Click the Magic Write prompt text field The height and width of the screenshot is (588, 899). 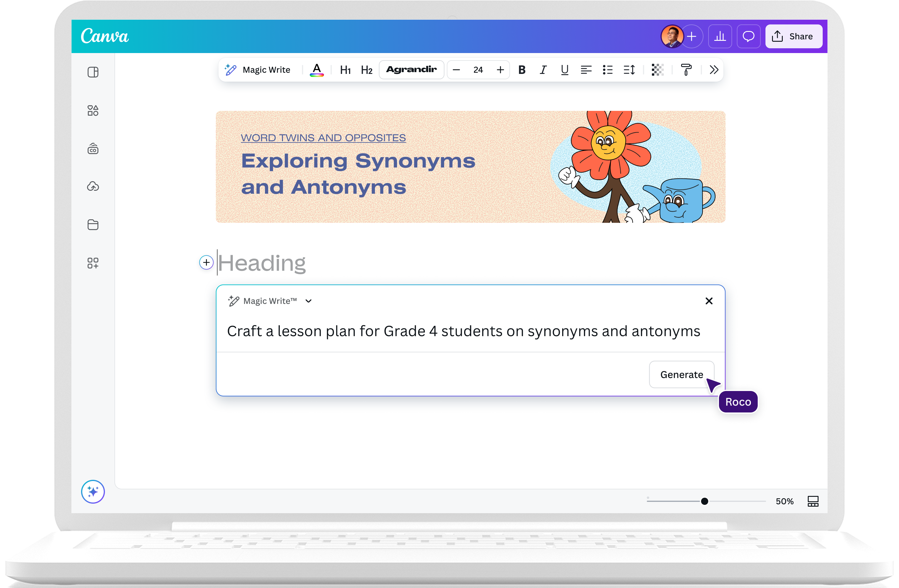[463, 331]
